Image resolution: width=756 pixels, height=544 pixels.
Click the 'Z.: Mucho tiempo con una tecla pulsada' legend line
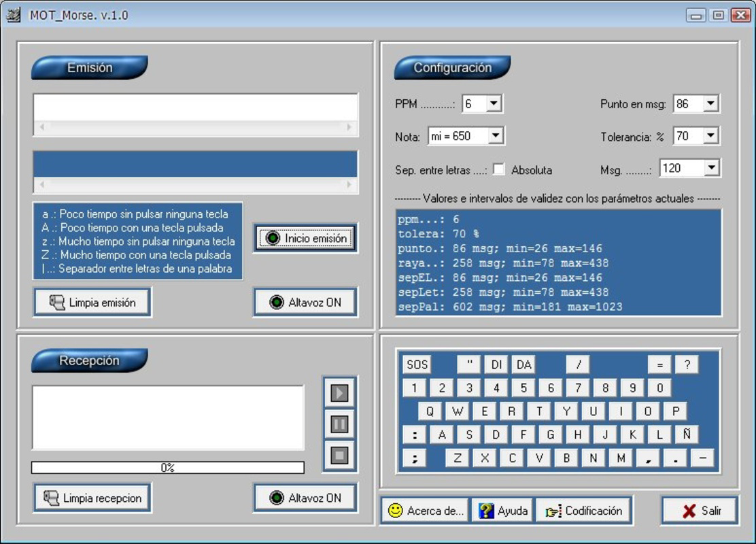coord(137,254)
